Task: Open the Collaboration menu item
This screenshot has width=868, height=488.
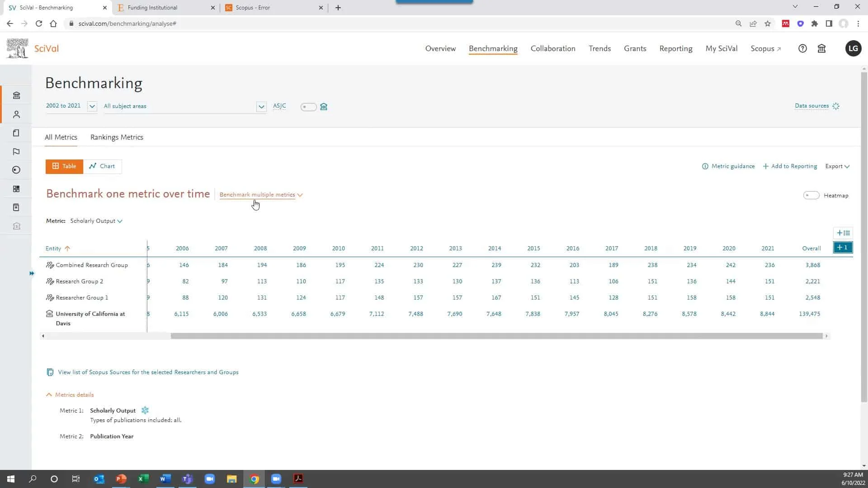Action: coord(553,48)
